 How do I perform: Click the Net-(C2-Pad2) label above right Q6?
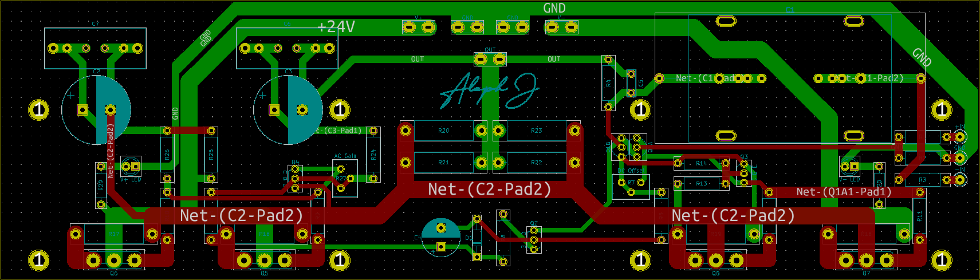click(x=733, y=215)
